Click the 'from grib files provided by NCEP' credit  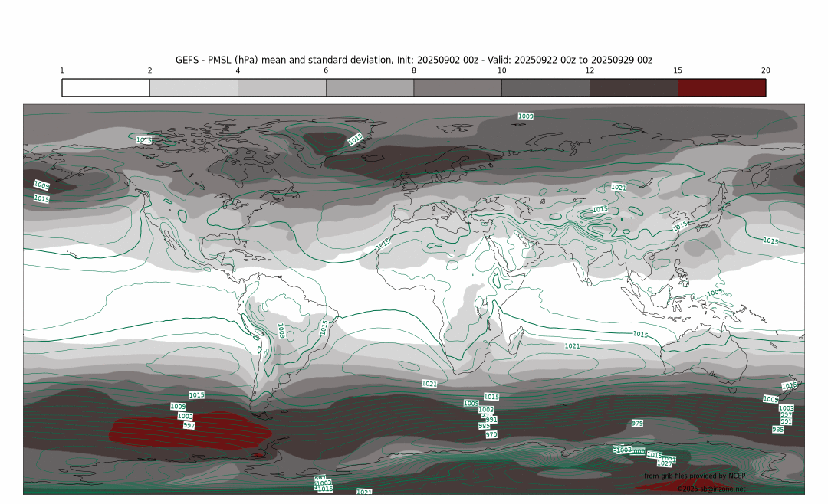point(694,476)
